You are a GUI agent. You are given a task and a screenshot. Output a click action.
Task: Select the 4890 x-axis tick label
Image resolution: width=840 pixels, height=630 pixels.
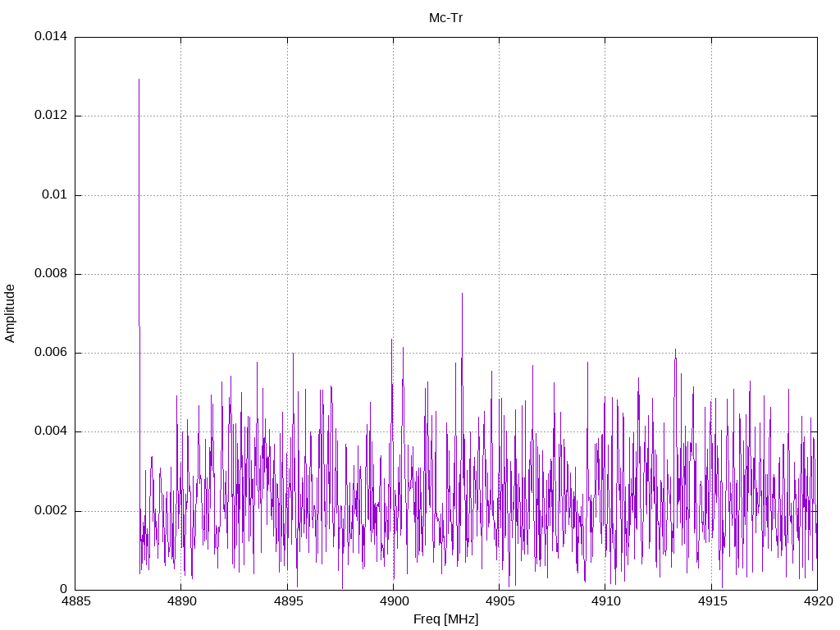point(180,601)
